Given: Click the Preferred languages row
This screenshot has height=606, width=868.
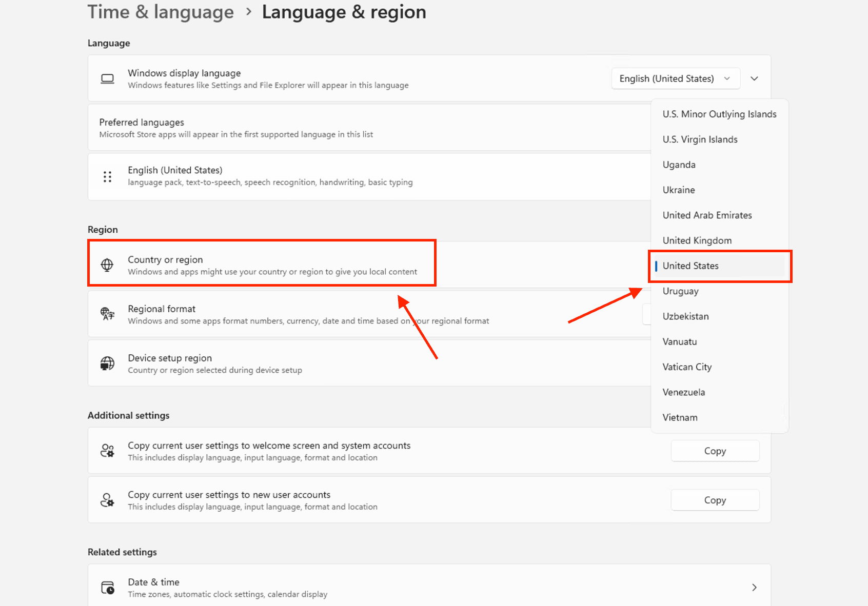Looking at the screenshot, I should point(359,128).
